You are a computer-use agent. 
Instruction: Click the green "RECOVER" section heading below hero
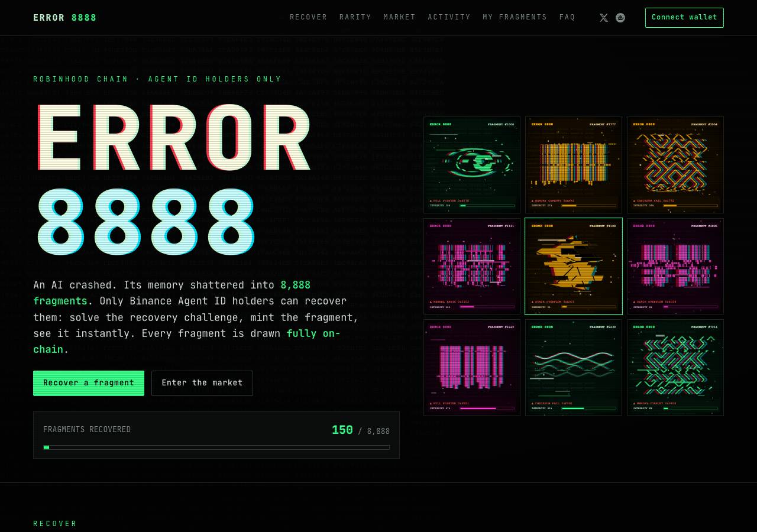coord(55,524)
